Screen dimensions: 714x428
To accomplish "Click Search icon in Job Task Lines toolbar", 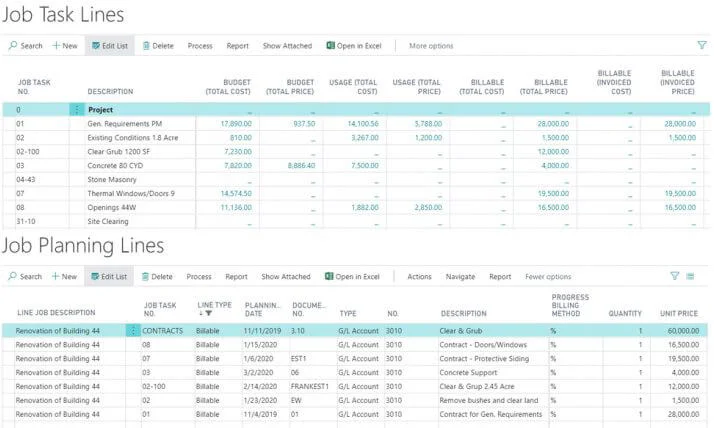I will (13, 46).
